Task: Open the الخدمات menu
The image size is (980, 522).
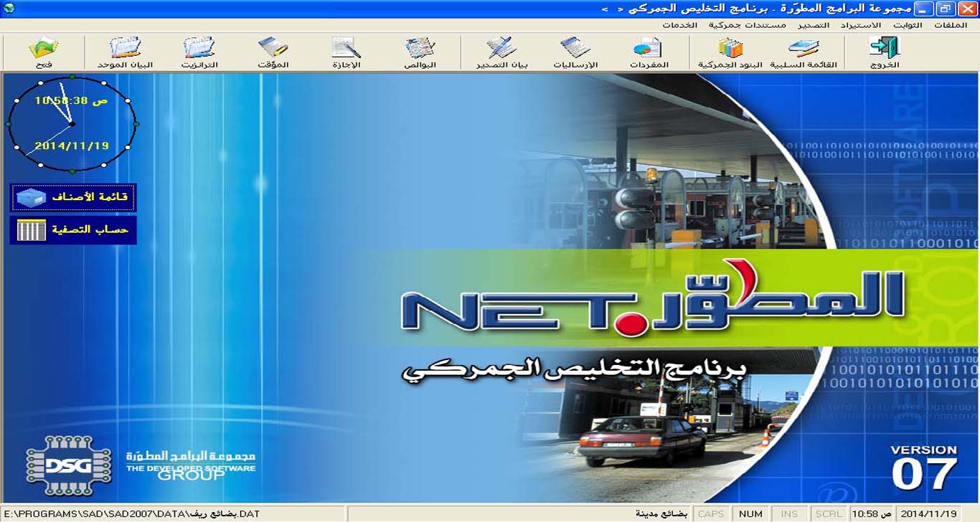Action: [679, 25]
